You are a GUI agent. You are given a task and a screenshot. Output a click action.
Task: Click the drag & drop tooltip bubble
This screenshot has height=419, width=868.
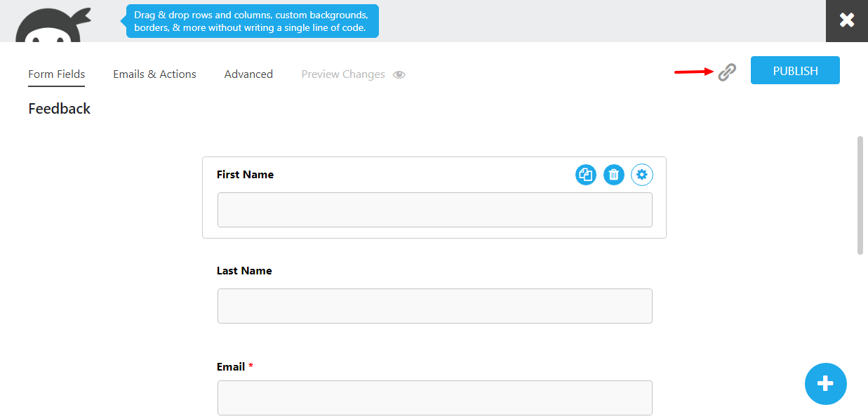pos(252,21)
